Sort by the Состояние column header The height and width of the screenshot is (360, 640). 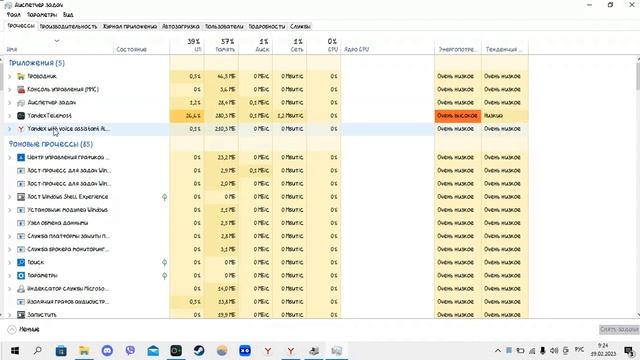141,45
